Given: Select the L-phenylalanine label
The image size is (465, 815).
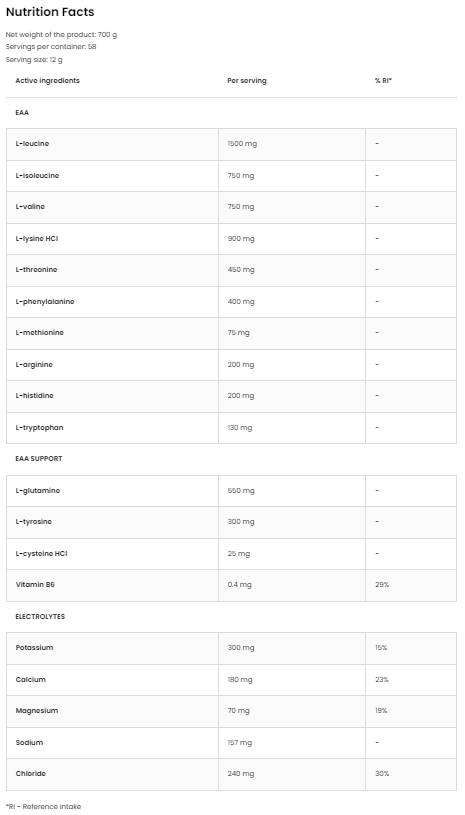Looking at the screenshot, I should [45, 301].
